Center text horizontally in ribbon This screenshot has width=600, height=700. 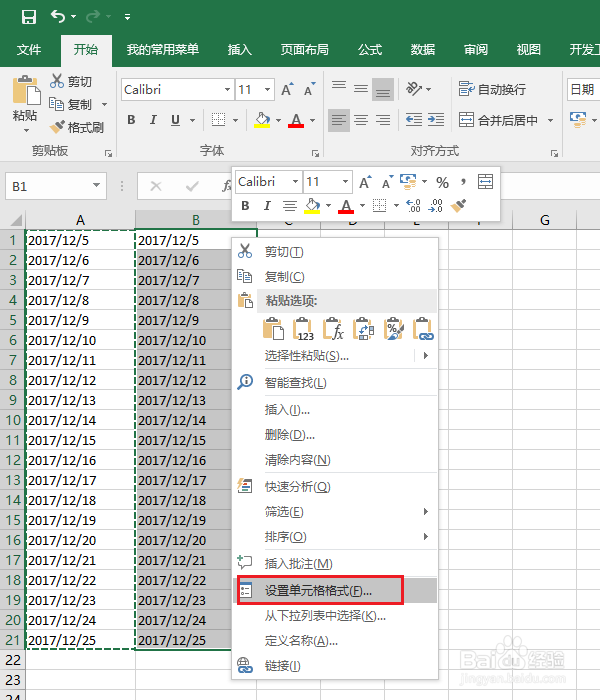point(361,120)
